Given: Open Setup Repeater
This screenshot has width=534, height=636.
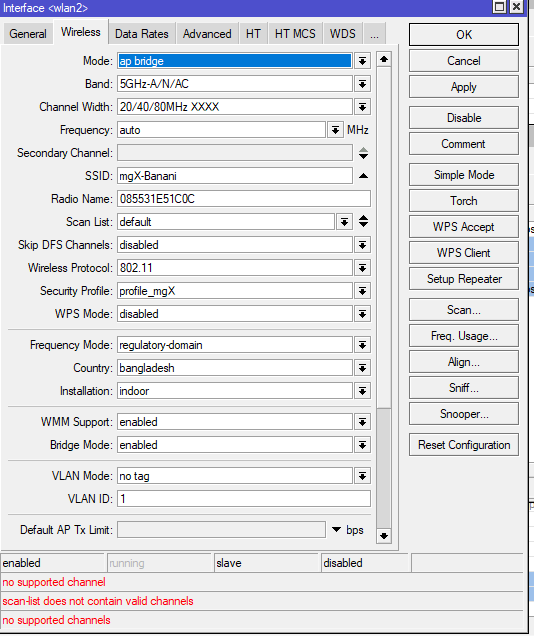Looking at the screenshot, I should (463, 279).
